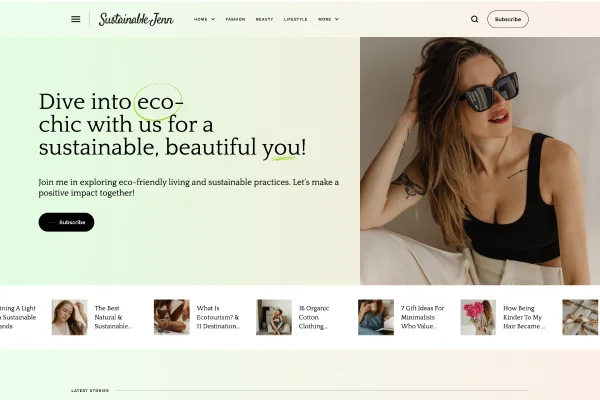Open the What Is Ecotourism article link

coord(218,317)
